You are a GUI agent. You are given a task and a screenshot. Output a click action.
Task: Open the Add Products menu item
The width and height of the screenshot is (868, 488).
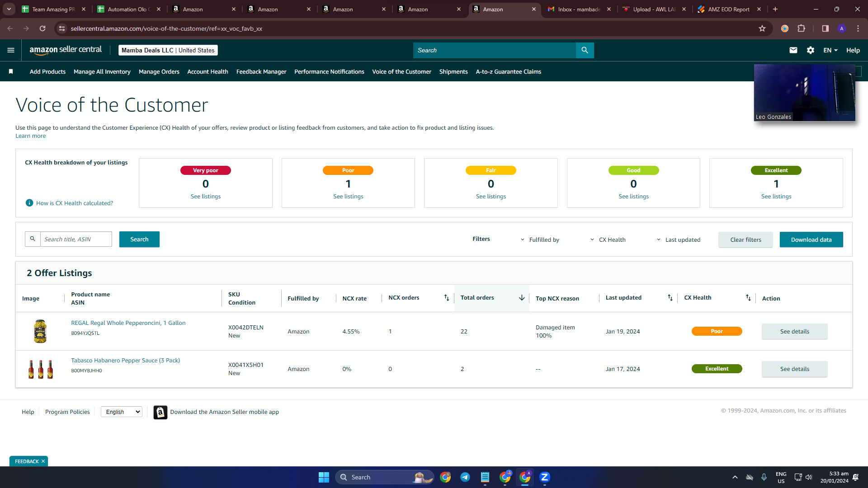pos(47,71)
